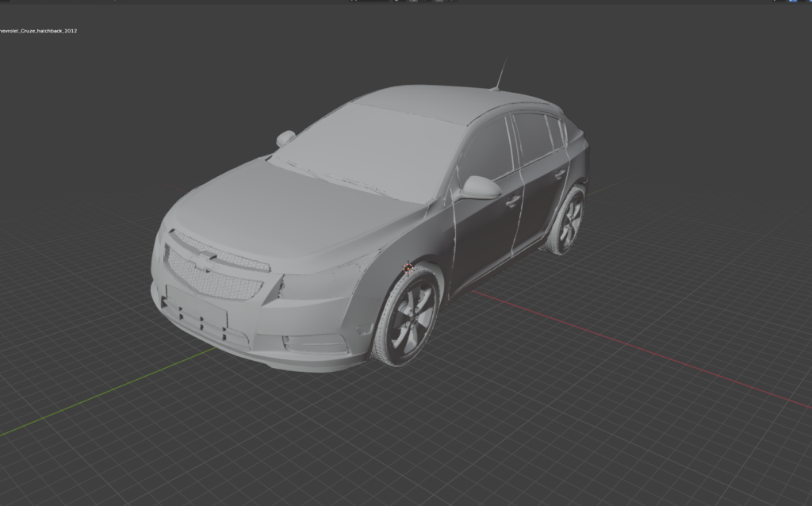This screenshot has width=812, height=506.
Task: Click the roof antenna of the car
Action: point(500,74)
